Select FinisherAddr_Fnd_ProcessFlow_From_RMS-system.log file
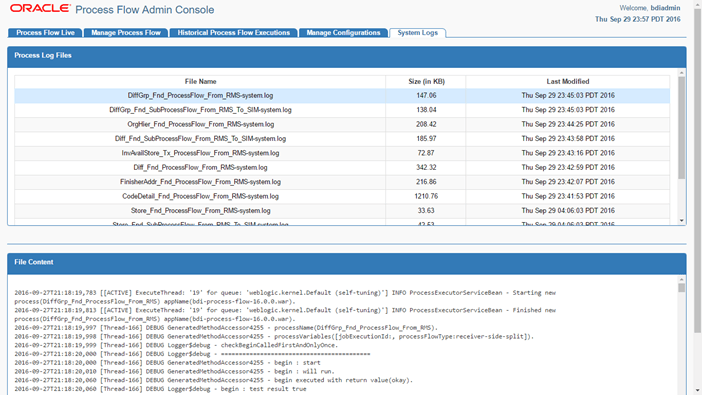702x400 pixels. tap(200, 182)
